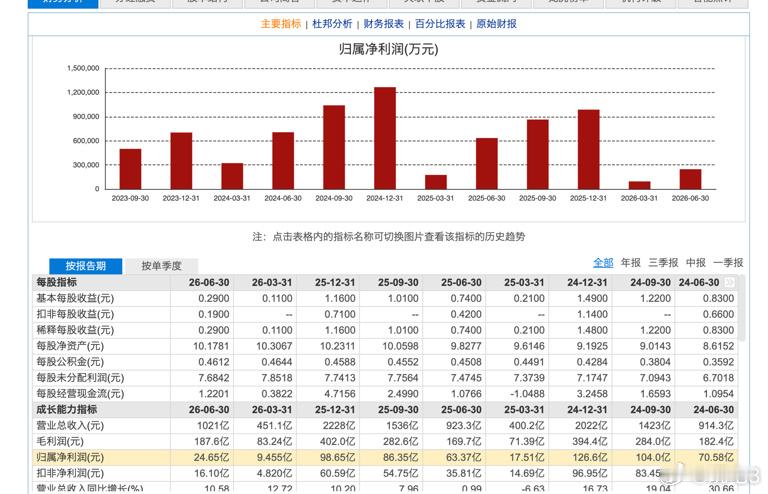Viewport: 768px width, 494px height.
Task: Filter reports by 三季报
Action: [x=663, y=263]
